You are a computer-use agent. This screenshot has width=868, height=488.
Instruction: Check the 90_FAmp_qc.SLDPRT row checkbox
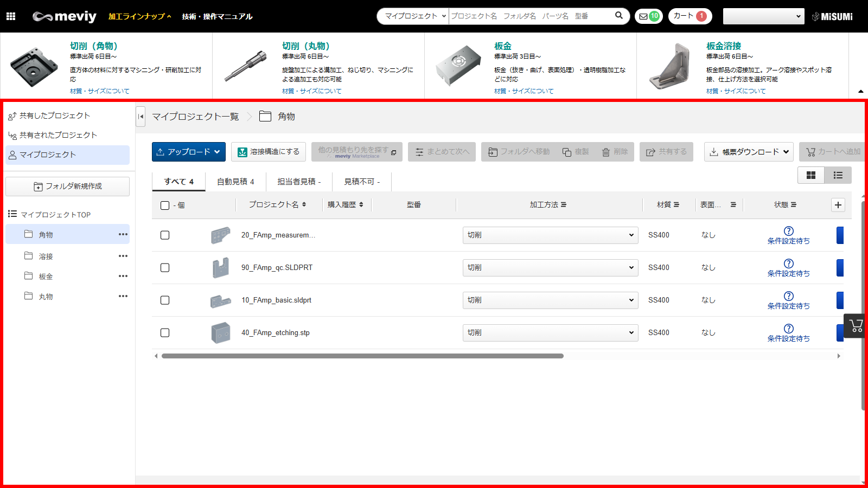point(165,268)
